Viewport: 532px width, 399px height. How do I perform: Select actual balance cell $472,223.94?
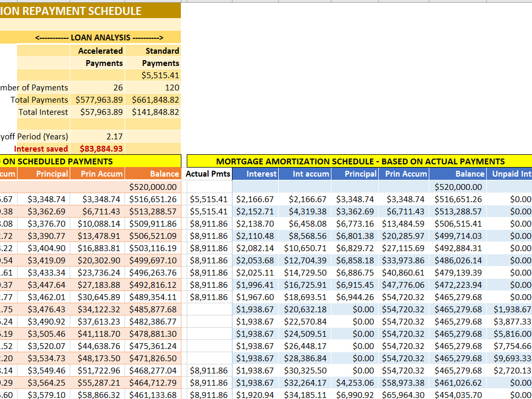458,285
